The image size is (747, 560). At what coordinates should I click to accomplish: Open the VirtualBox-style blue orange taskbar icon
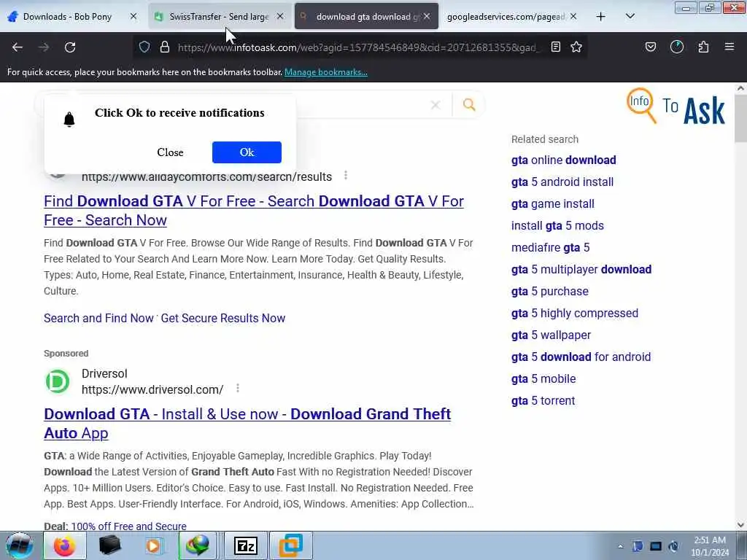coord(290,545)
